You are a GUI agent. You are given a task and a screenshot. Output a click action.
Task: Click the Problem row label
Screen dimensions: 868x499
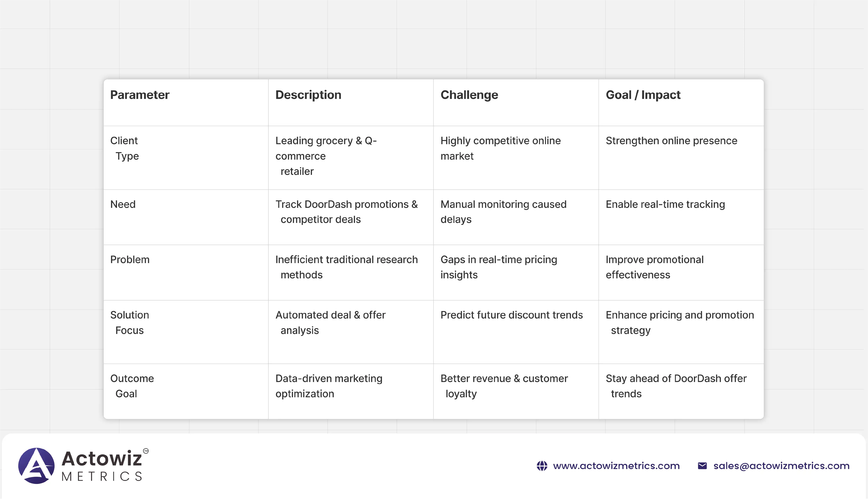click(x=130, y=259)
